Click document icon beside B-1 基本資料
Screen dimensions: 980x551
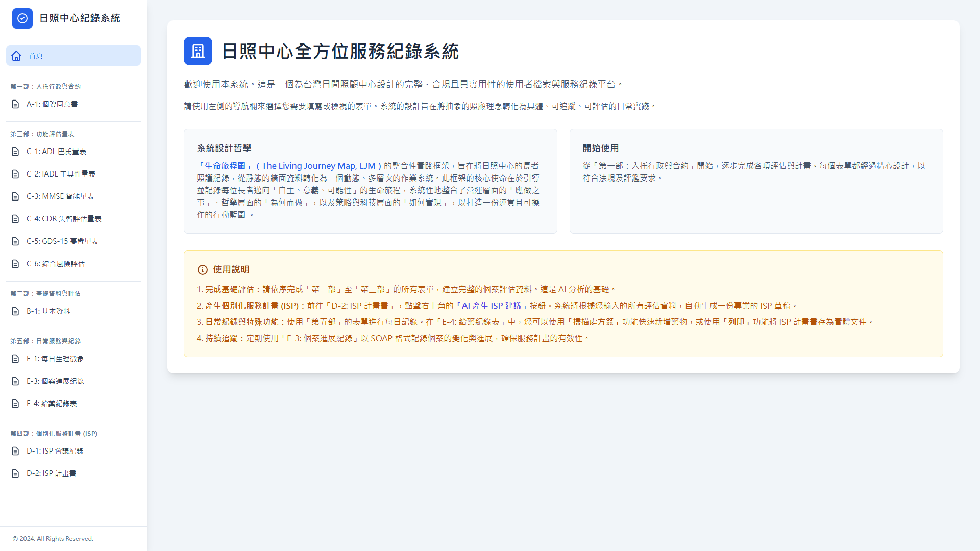click(x=15, y=311)
